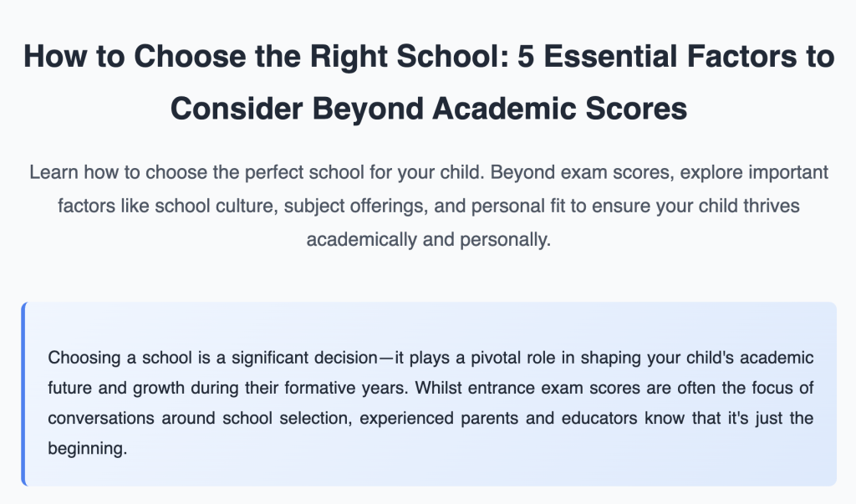Click the subtitle paragraph starting "Learn how to choose"
The height and width of the screenshot is (504, 856).
pos(429,206)
